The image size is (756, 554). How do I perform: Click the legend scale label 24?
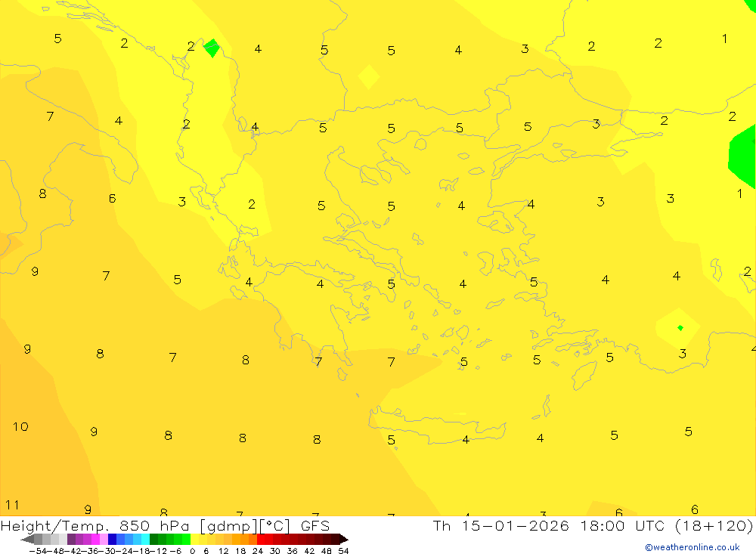coord(258,551)
